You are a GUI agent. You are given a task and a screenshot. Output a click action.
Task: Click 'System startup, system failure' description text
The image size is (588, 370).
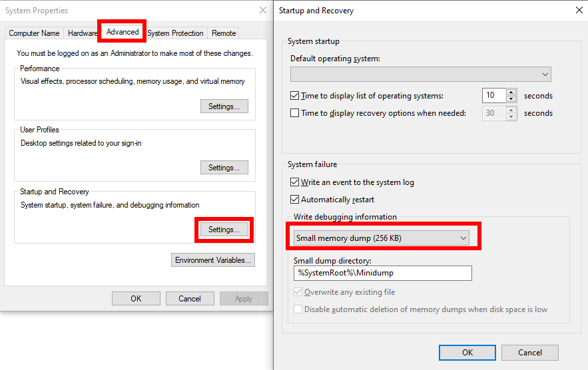coord(110,205)
